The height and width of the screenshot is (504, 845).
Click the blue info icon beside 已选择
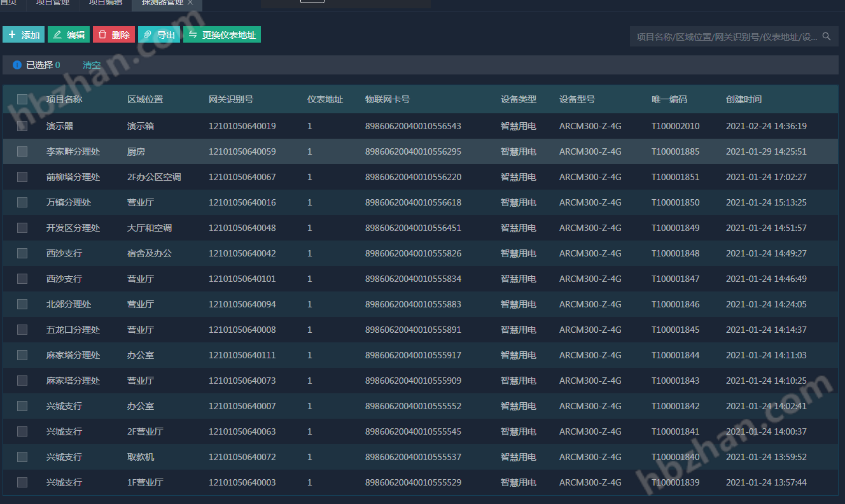tap(17, 65)
